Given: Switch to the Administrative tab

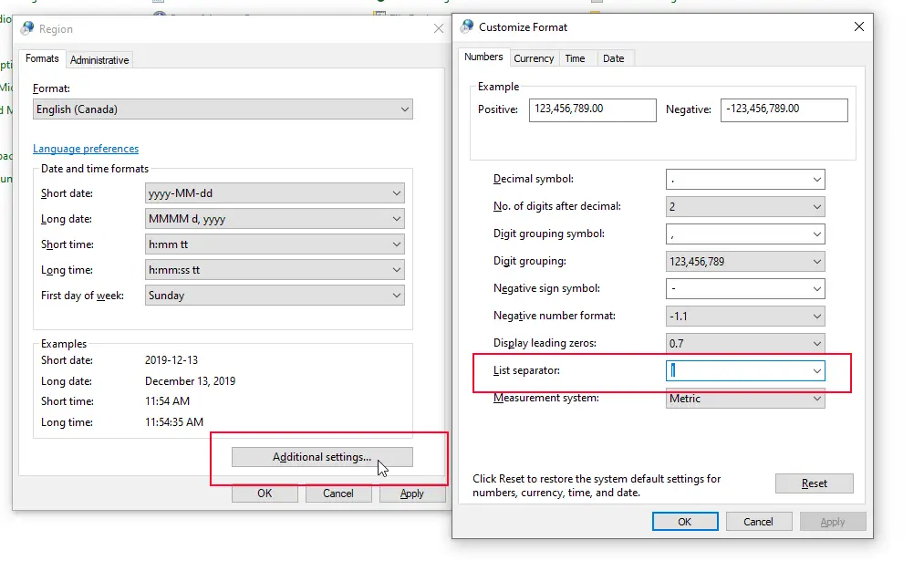Looking at the screenshot, I should click(x=99, y=60).
